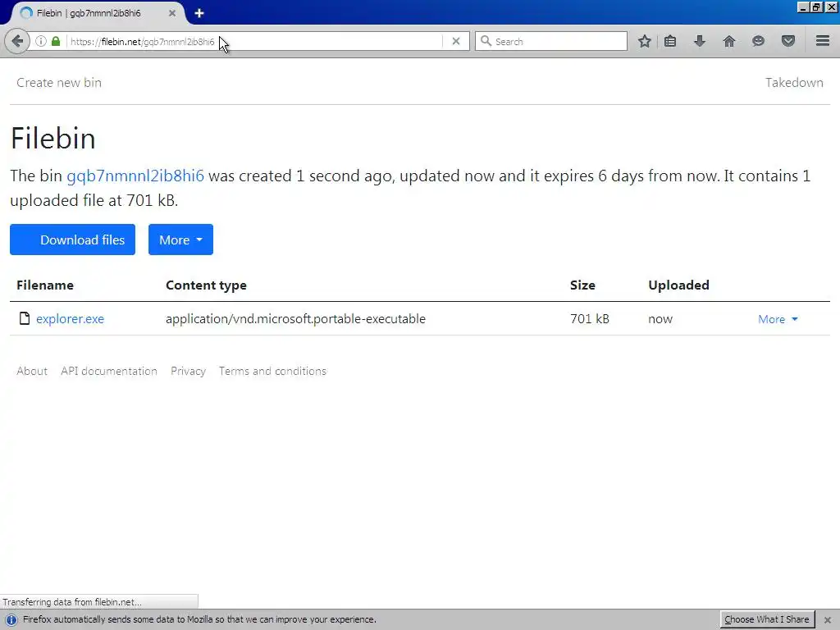The width and height of the screenshot is (840, 630).
Task: Save page to Pocket icon
Action: [788, 41]
